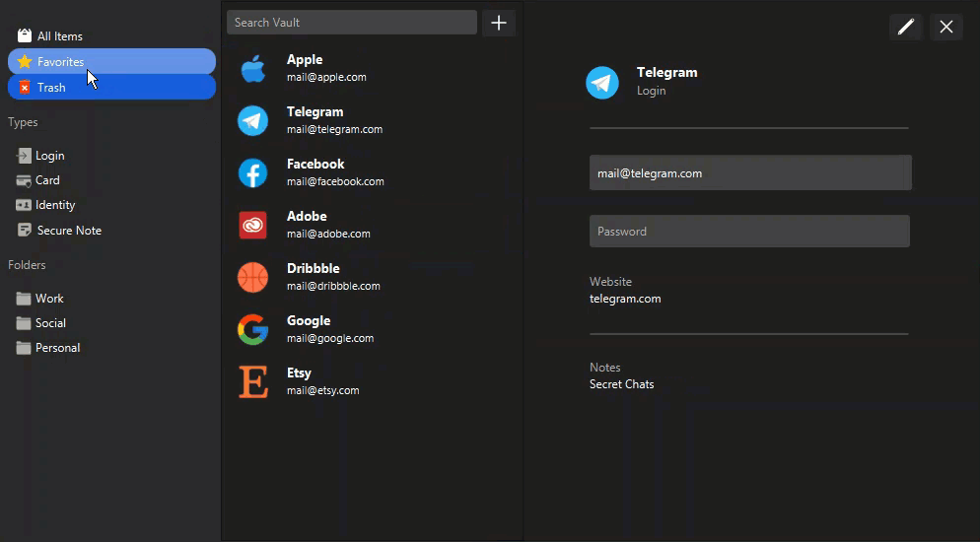This screenshot has width=980, height=542.
Task: Close the Telegram detail pane
Action: [x=946, y=27]
